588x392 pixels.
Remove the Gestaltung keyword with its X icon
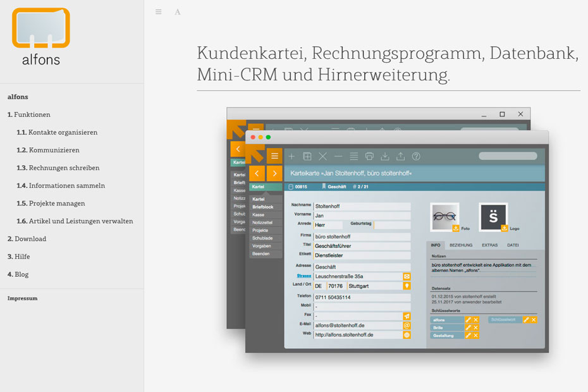tap(475, 335)
